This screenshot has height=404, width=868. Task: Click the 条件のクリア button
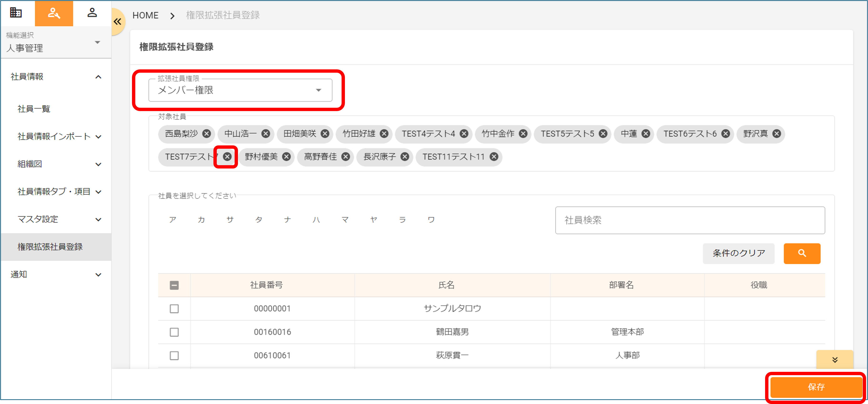point(738,253)
